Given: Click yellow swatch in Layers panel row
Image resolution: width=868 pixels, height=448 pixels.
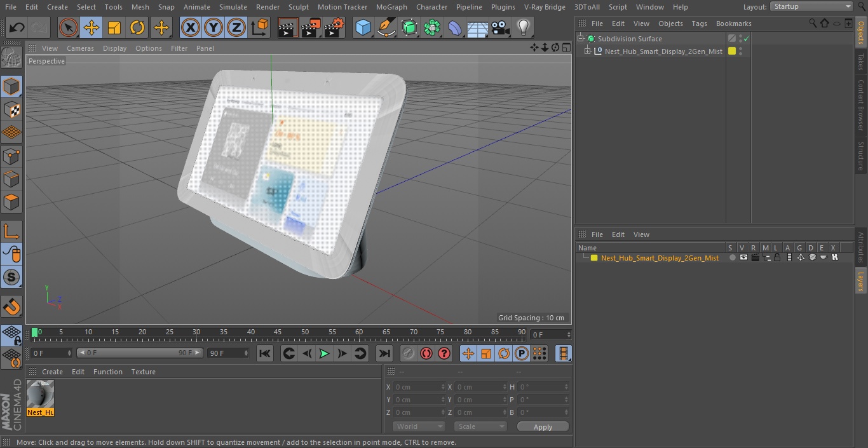Looking at the screenshot, I should pyautogui.click(x=594, y=258).
